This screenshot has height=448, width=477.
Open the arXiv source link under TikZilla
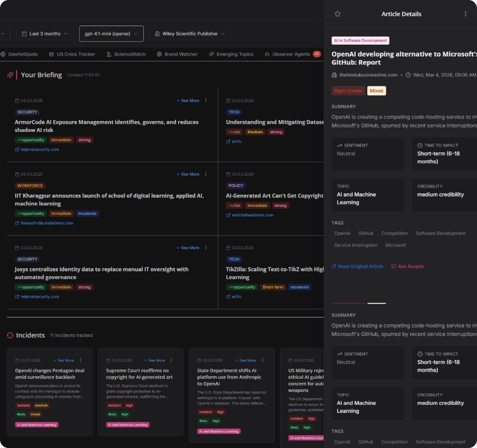pyautogui.click(x=234, y=297)
